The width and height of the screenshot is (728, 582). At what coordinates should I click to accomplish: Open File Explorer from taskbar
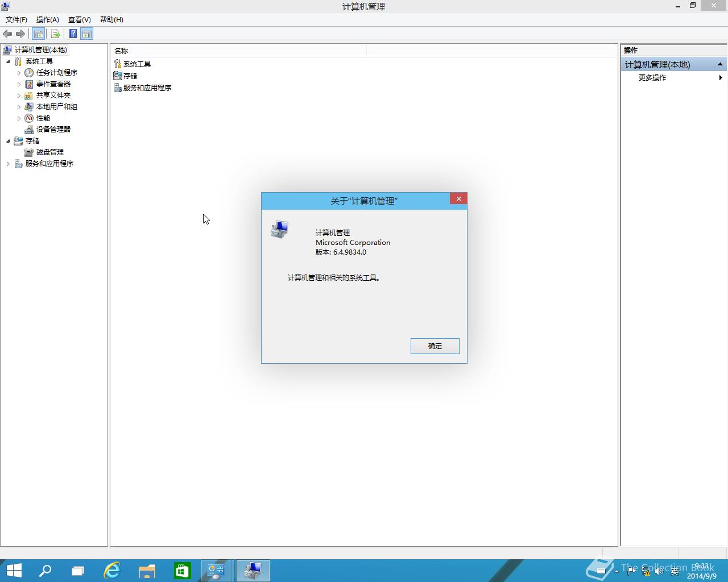147,571
